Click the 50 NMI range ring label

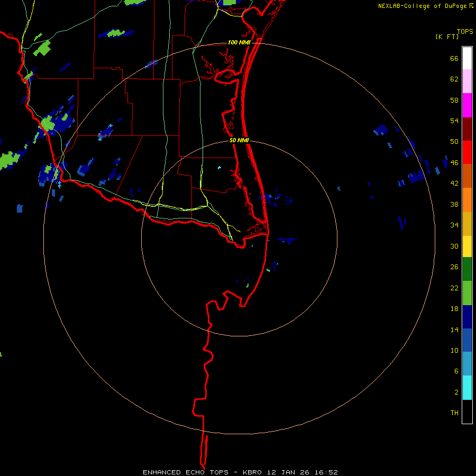pyautogui.click(x=239, y=140)
